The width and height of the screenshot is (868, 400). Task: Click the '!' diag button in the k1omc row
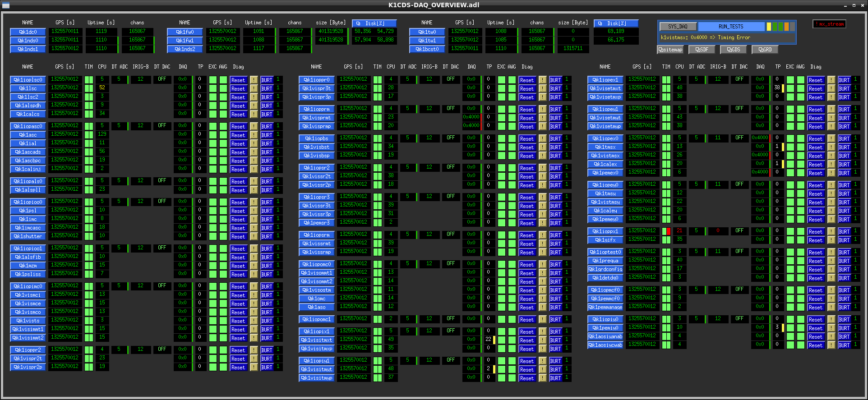pos(543,299)
